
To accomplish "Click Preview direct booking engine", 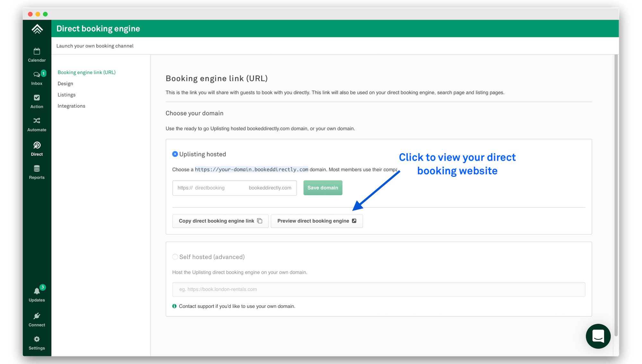I will [317, 221].
